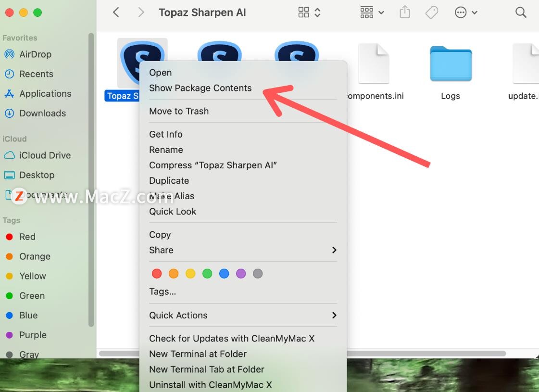Go forward using the Finder forward arrow

[140, 13]
